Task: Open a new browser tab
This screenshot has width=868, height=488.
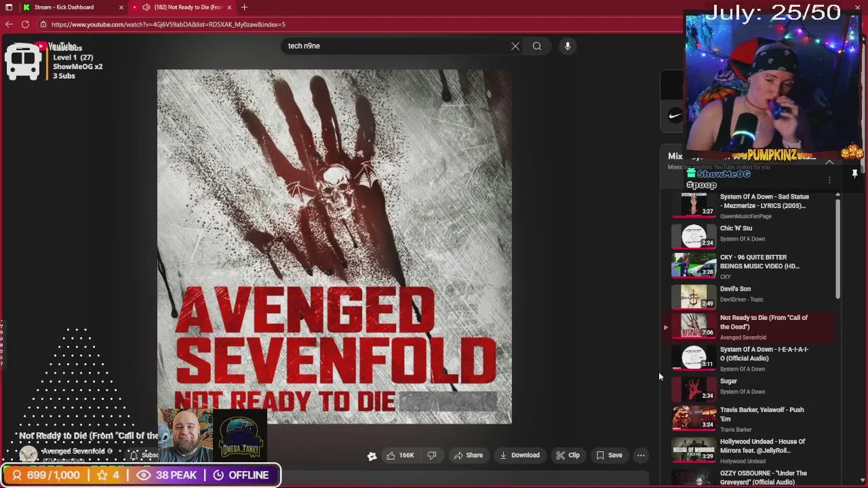Action: [x=244, y=7]
